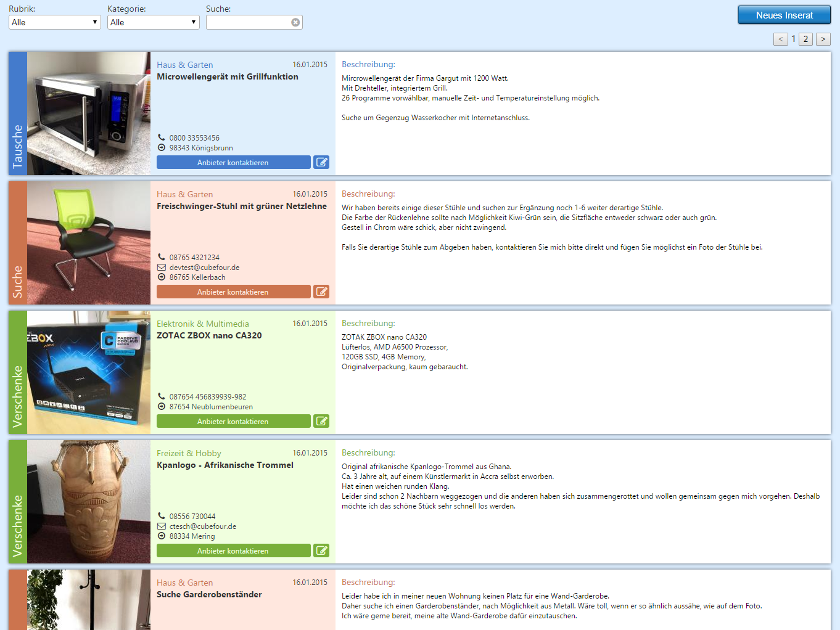Click Beschreibung heading of the ZOTAC listing

pyautogui.click(x=368, y=323)
